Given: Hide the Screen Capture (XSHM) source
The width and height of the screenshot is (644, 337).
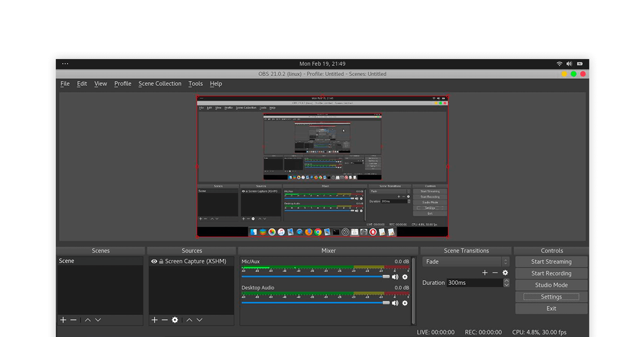Looking at the screenshot, I should (x=154, y=261).
